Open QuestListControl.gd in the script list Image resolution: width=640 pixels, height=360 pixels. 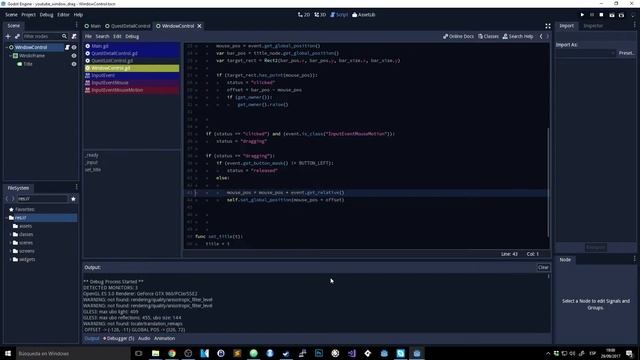pos(132,61)
